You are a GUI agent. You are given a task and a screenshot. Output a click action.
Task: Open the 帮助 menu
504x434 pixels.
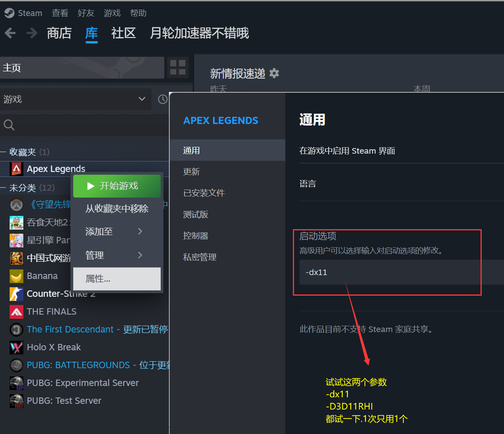click(x=138, y=13)
